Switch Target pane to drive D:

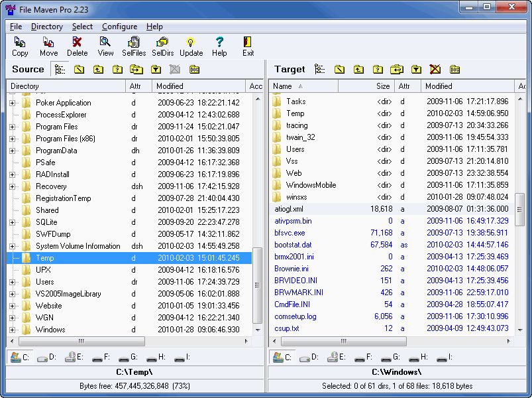click(x=309, y=358)
